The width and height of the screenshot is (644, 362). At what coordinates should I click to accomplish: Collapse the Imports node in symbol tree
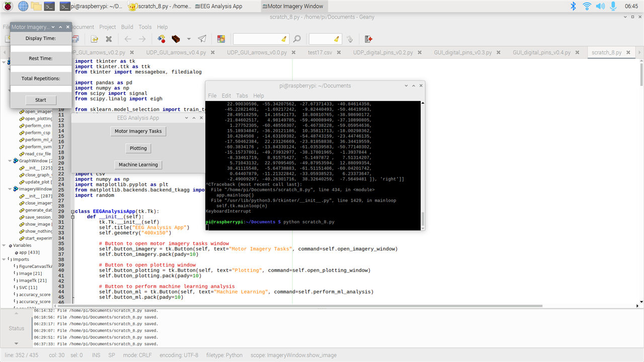(5, 259)
